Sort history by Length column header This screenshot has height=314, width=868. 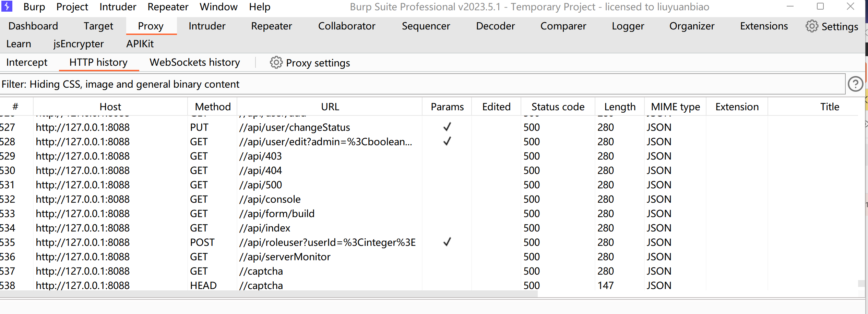620,107
